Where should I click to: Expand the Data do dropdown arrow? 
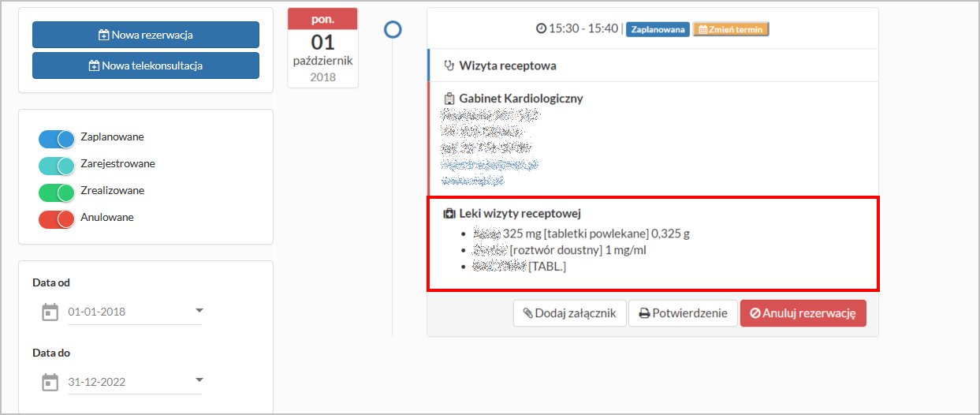pos(199,380)
